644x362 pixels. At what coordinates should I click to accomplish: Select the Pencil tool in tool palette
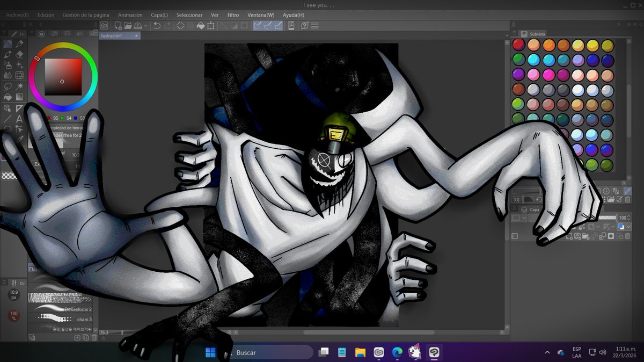(x=19, y=44)
